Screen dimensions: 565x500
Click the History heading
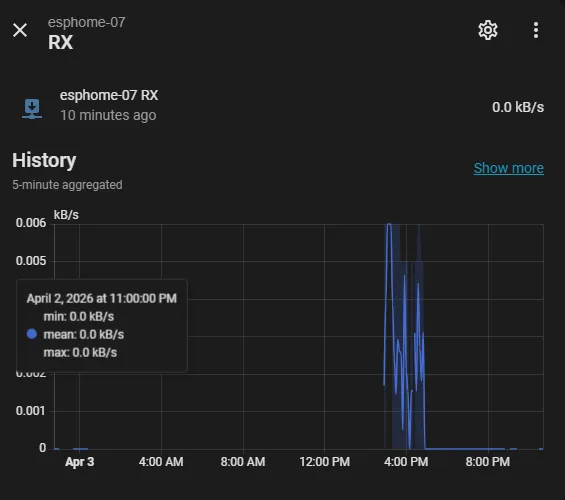[44, 160]
